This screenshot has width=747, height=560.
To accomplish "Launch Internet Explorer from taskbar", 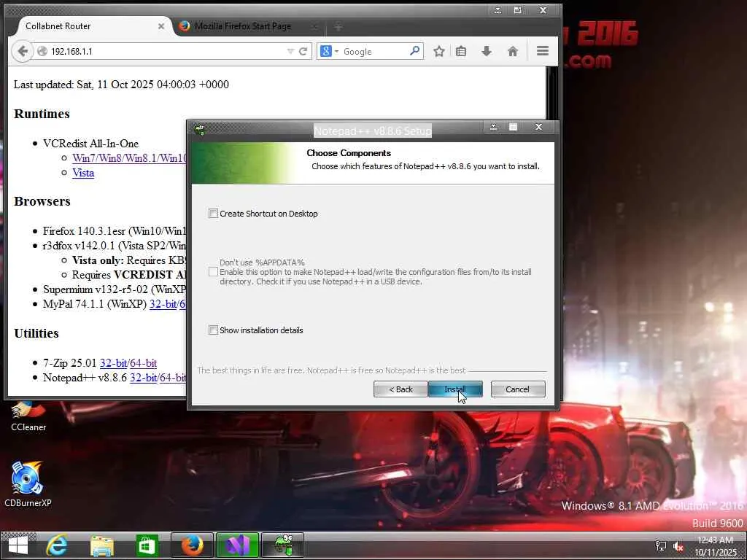I will [57, 545].
